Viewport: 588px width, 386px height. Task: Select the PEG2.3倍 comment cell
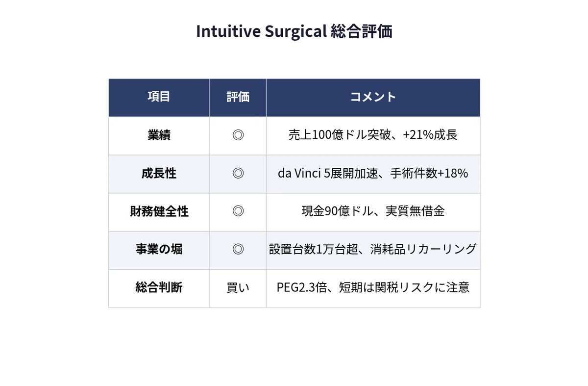coord(373,288)
